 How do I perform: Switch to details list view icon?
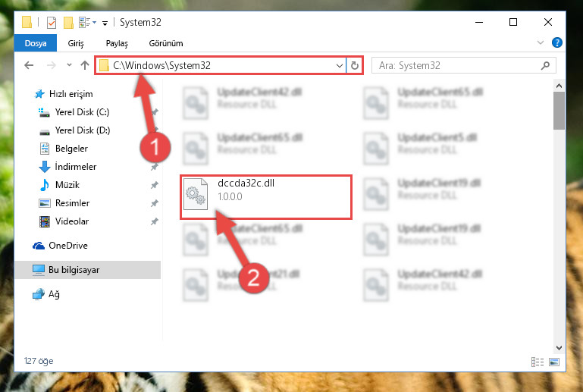coord(538,362)
